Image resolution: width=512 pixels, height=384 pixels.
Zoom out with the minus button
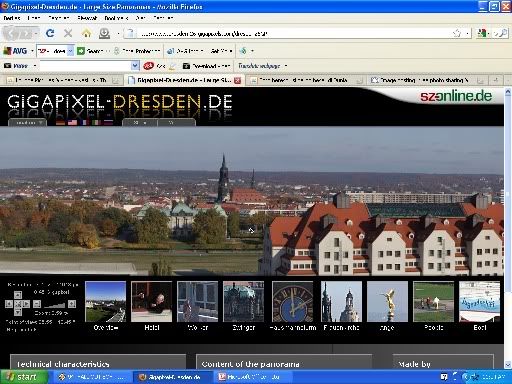(x=37, y=304)
